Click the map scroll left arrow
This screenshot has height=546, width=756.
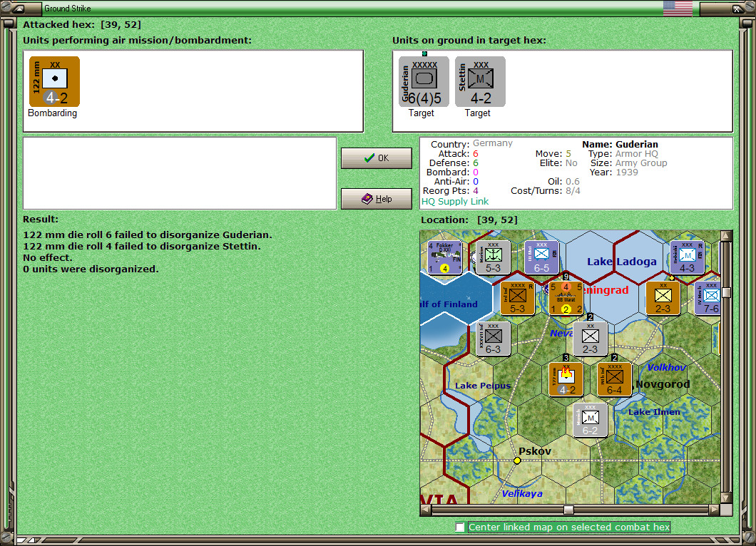[x=426, y=510]
